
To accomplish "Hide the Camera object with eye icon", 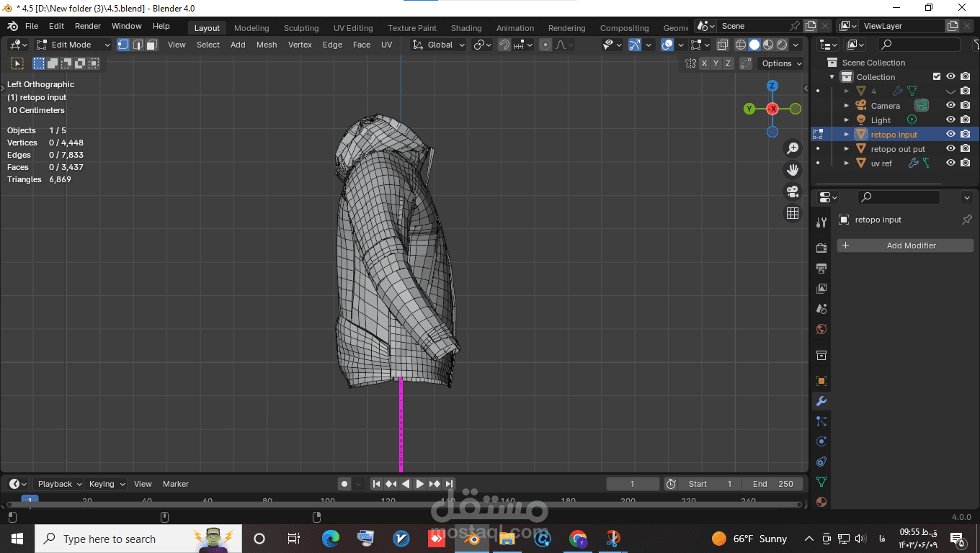I will [950, 106].
